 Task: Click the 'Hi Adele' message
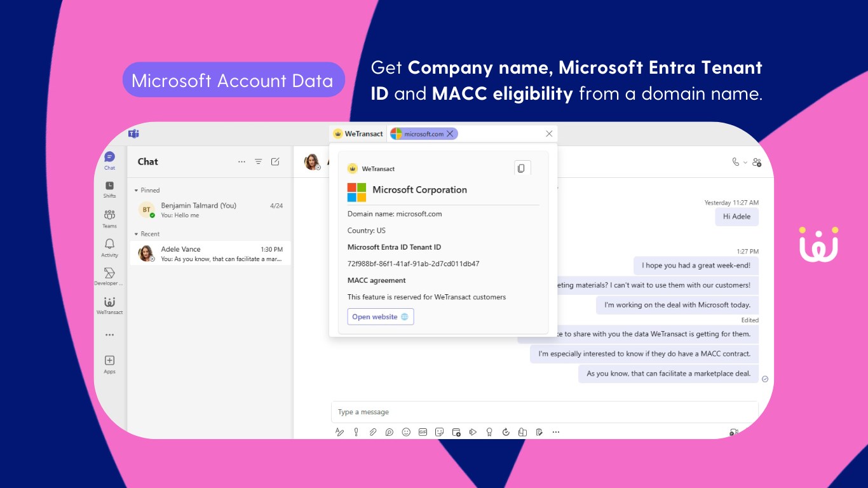pos(736,217)
